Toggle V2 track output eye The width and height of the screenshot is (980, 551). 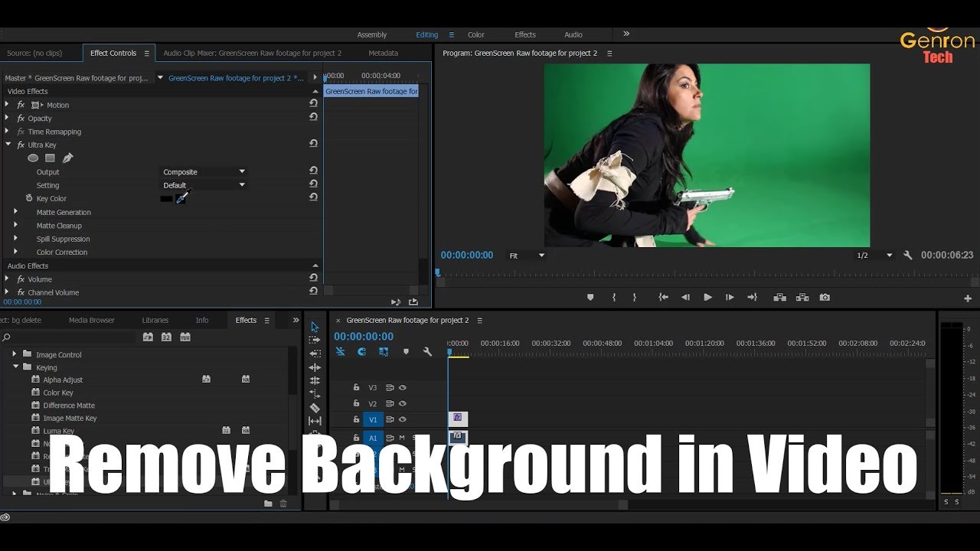point(403,403)
